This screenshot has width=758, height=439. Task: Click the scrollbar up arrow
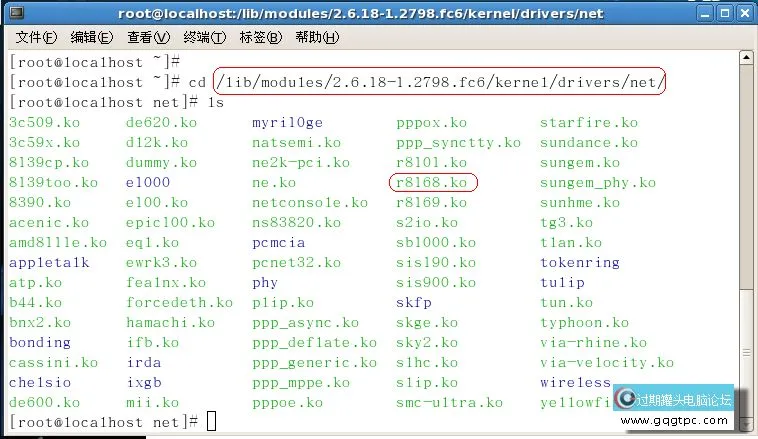(746, 58)
